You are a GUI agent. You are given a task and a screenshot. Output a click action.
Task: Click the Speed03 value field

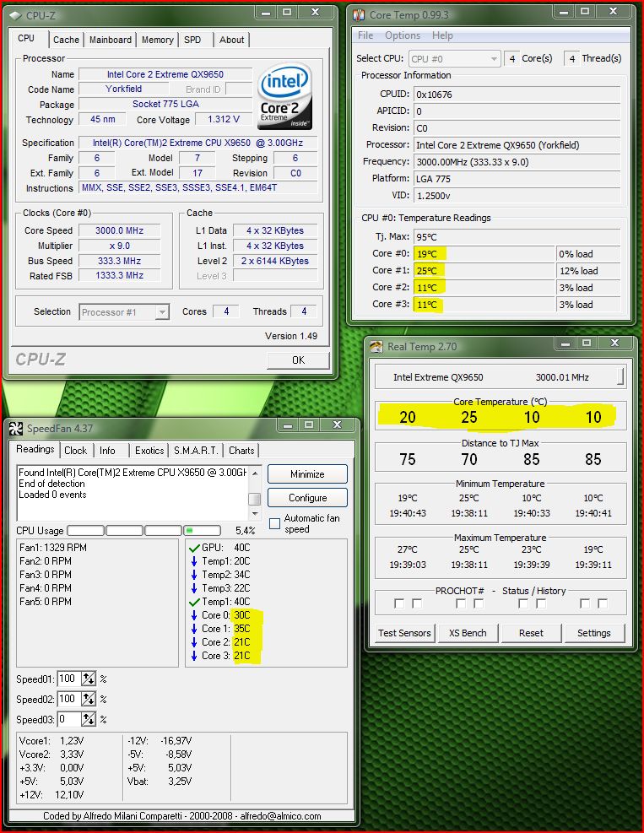69,719
